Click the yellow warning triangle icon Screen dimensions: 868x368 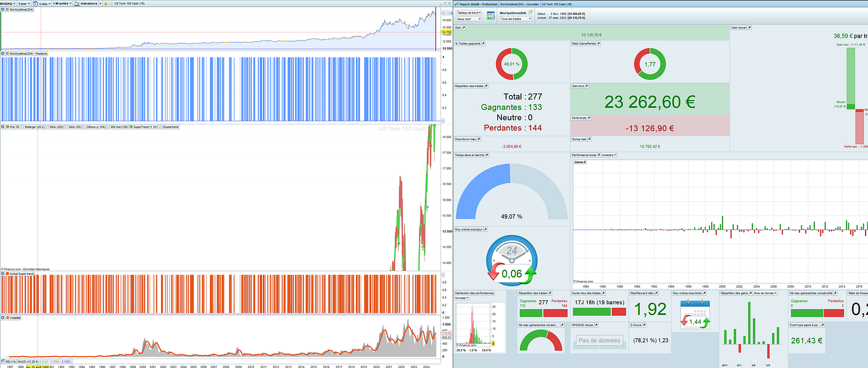106,4
